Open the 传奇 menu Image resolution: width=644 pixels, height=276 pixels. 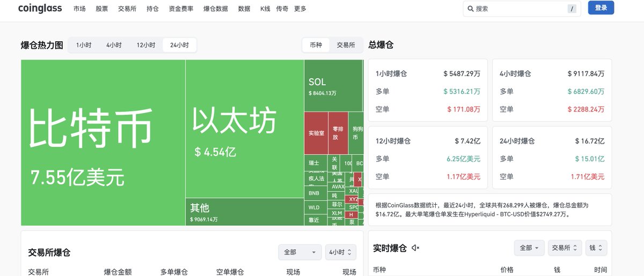coord(282,9)
